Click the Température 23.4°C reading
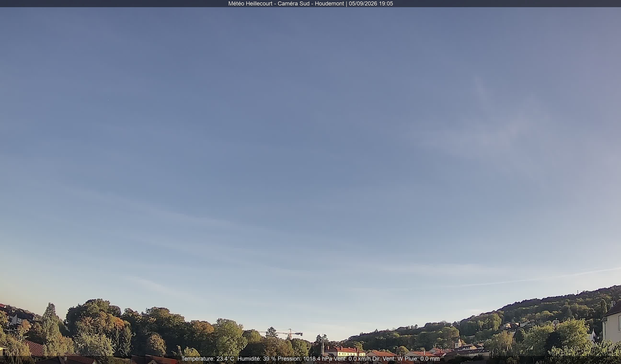Screen dimensions: 621x364 click(207, 358)
